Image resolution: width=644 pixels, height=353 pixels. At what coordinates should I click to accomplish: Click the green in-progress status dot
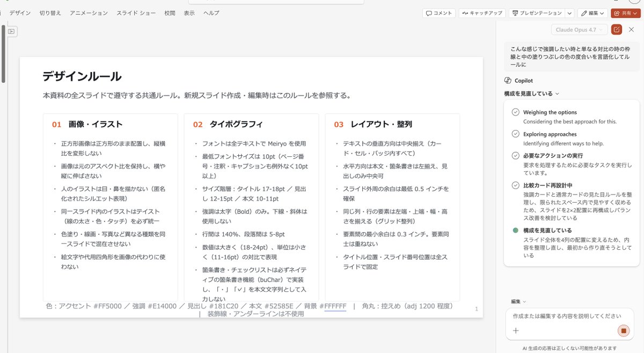(x=516, y=230)
